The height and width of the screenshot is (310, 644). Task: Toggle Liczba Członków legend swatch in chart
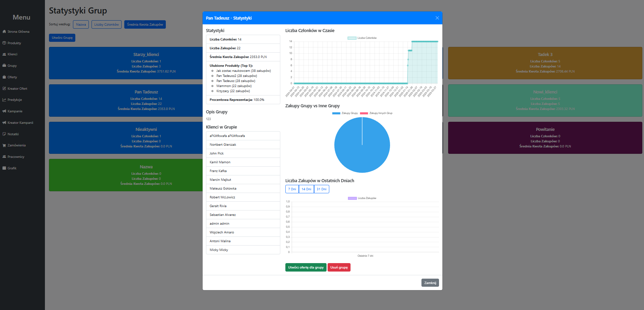352,38
